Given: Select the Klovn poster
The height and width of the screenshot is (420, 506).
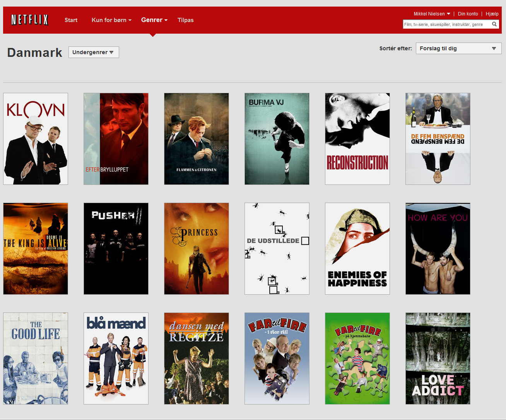Looking at the screenshot, I should point(36,139).
